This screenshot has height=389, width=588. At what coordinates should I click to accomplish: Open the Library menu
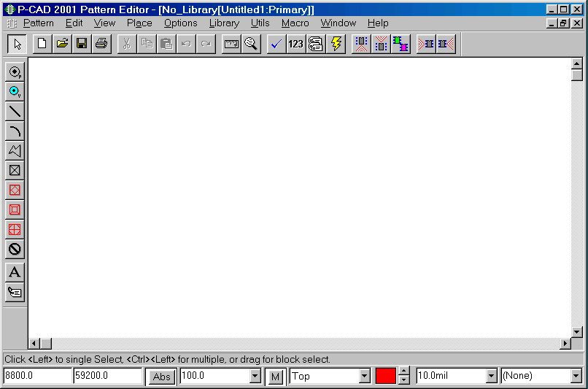(224, 23)
